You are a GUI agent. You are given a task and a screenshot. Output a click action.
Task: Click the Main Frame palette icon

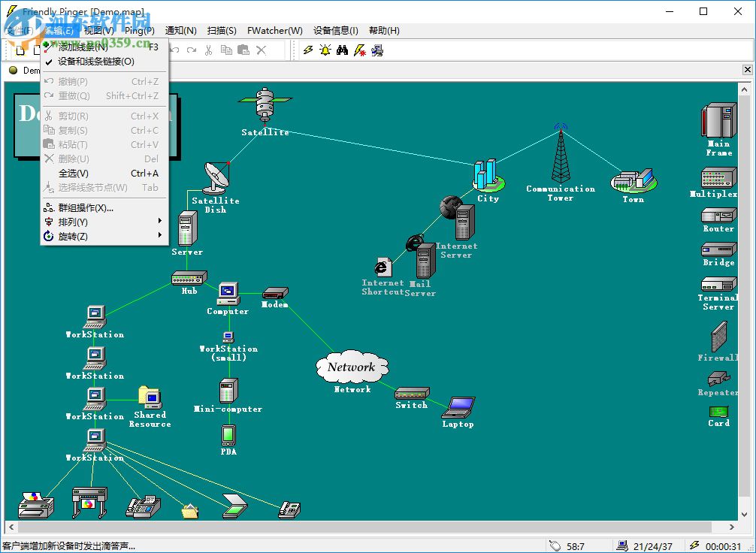718,120
